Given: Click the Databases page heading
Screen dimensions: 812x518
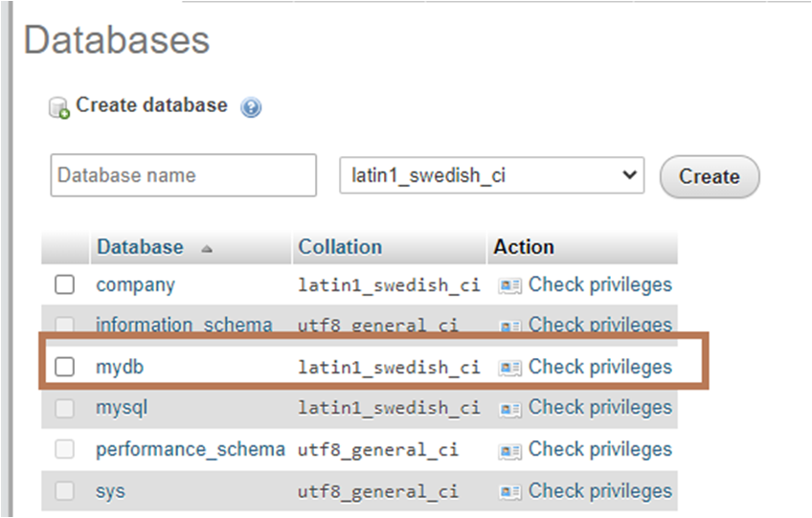Looking at the screenshot, I should pyautogui.click(x=117, y=40).
